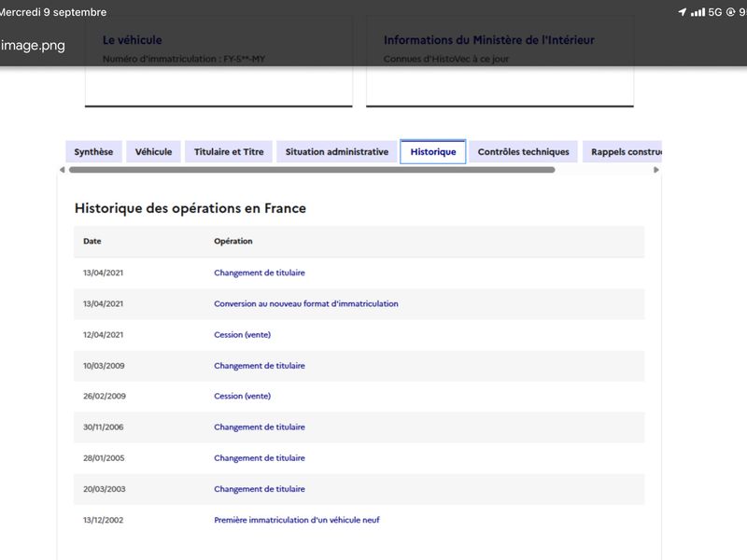Image resolution: width=747 pixels, height=560 pixels.
Task: Tap the location arrow icon in status bar
Action: click(683, 12)
